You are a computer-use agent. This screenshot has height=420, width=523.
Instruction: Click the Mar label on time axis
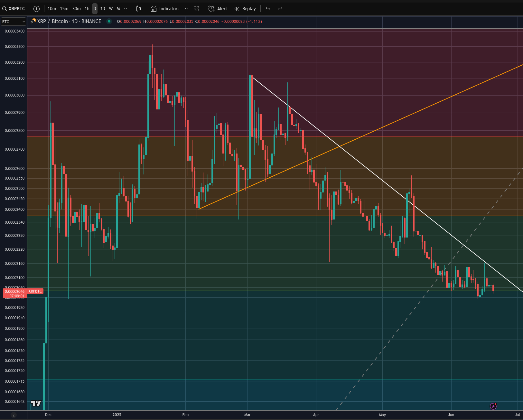pos(247,415)
